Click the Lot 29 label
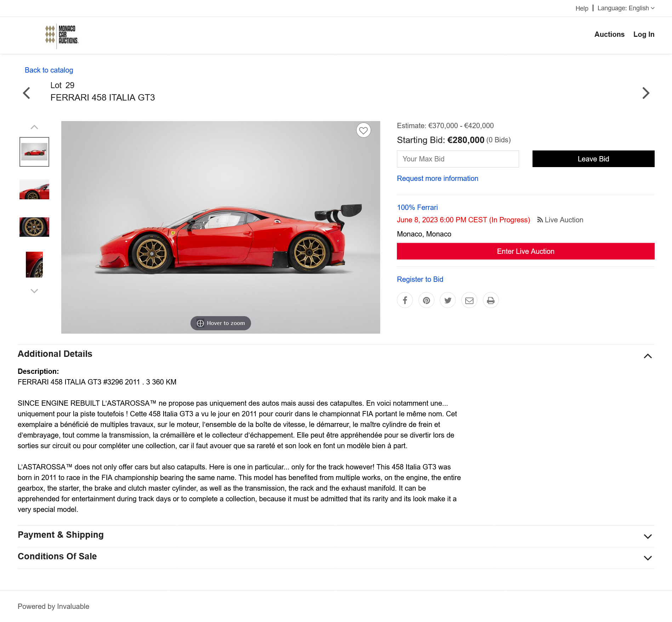Viewport: 672px width, 622px height. click(x=62, y=85)
